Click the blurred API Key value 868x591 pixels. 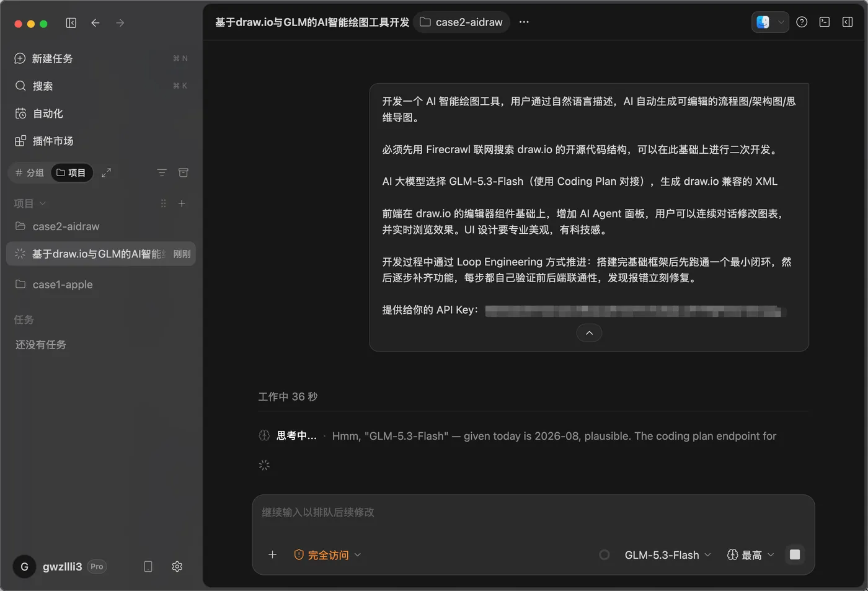pyautogui.click(x=635, y=311)
